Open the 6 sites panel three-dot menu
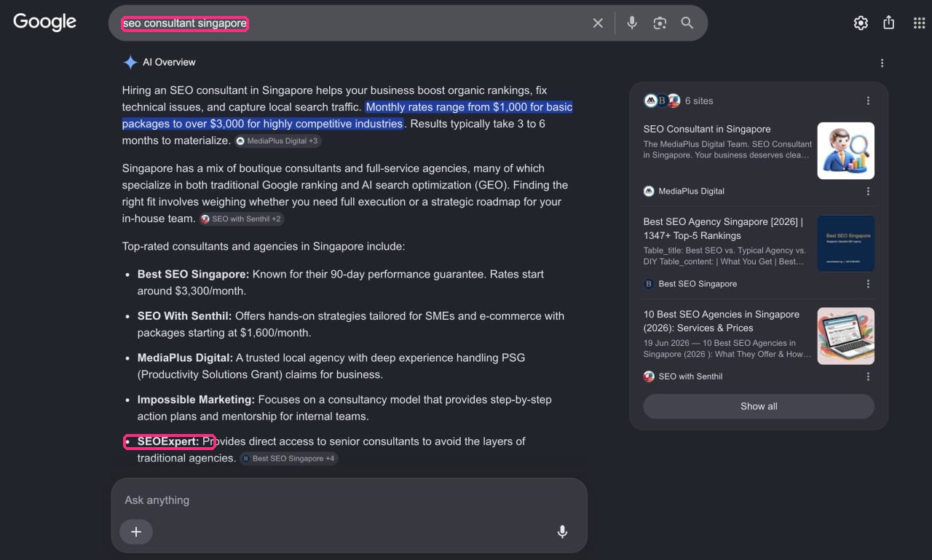Screen dimensions: 932x560 (x=868, y=101)
